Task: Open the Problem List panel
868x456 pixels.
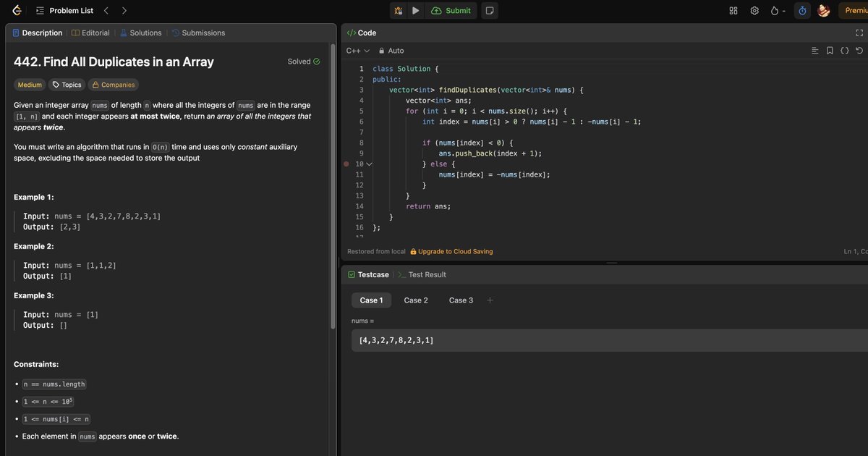Action: [64, 11]
